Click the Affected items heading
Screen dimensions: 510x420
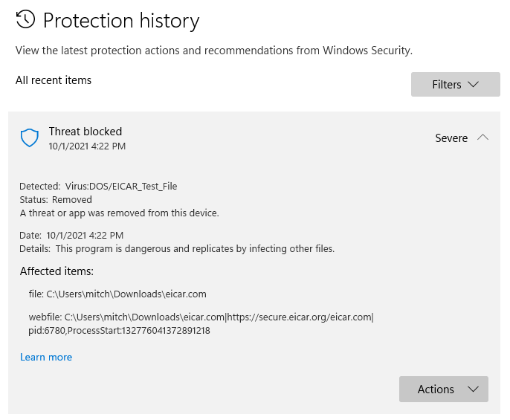pyautogui.click(x=57, y=271)
